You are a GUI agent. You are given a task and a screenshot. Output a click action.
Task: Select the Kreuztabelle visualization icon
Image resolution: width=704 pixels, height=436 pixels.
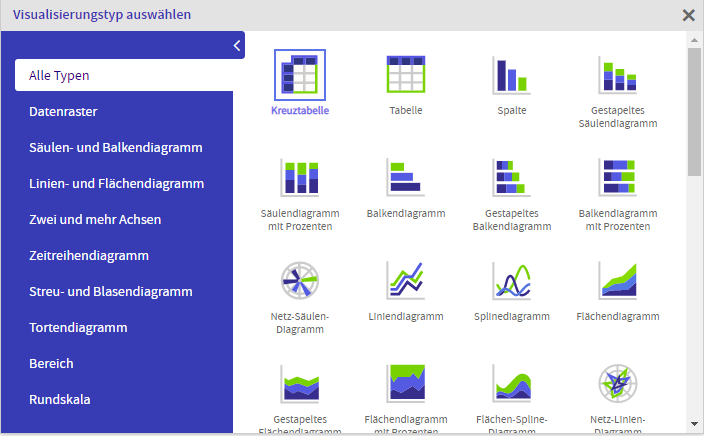click(300, 75)
